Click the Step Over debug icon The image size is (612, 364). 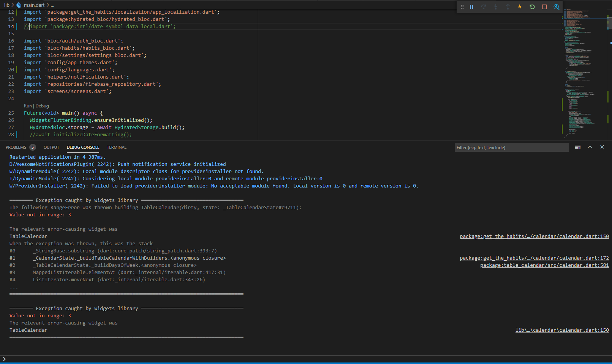[x=484, y=6]
